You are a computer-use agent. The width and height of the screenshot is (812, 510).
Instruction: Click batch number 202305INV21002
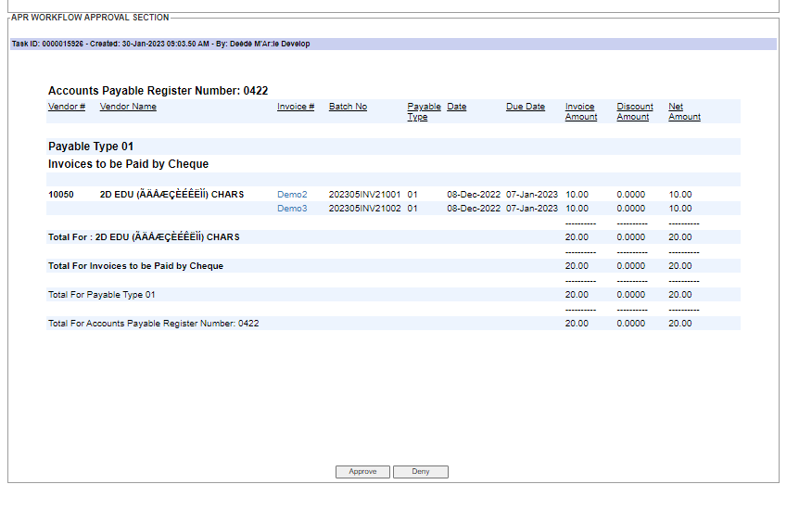(364, 209)
